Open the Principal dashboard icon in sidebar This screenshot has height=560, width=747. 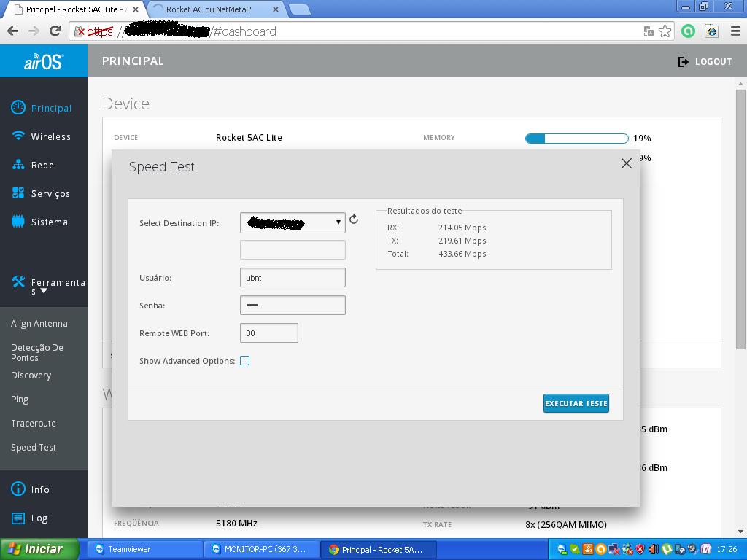tap(18, 108)
